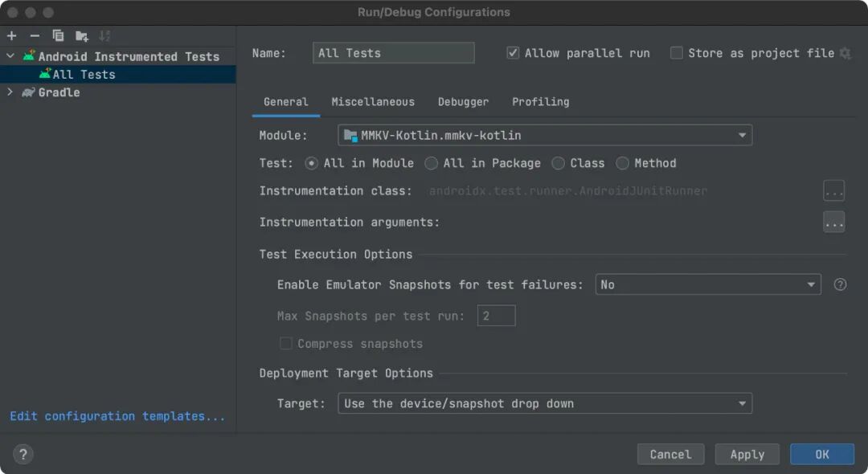This screenshot has width=868, height=474.
Task: Open Edit configuration templates link
Action: pos(117,416)
